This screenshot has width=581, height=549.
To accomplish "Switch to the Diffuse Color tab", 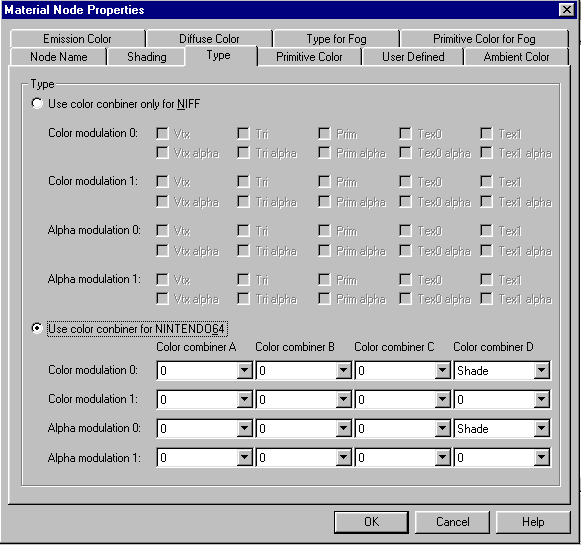I will (209, 39).
